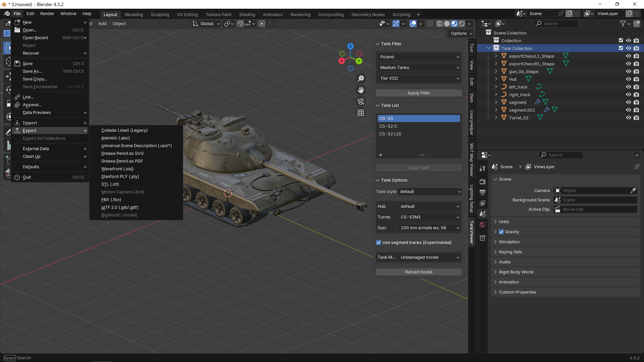Enable X-ray toggle in viewport header
644x362 pixels.
430,24
